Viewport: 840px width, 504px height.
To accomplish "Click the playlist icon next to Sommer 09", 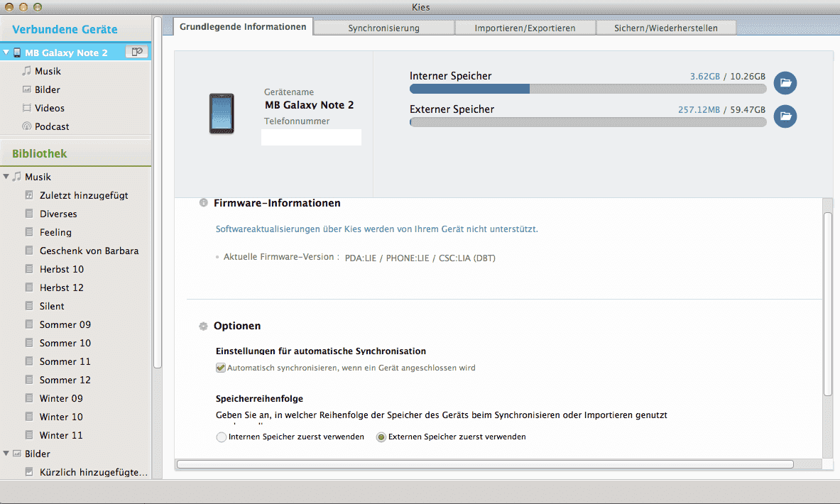I will coord(29,324).
